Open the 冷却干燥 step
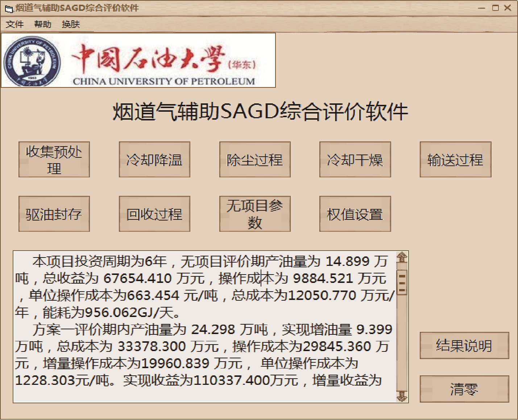Viewport: 518px width, 420px height. tap(355, 160)
